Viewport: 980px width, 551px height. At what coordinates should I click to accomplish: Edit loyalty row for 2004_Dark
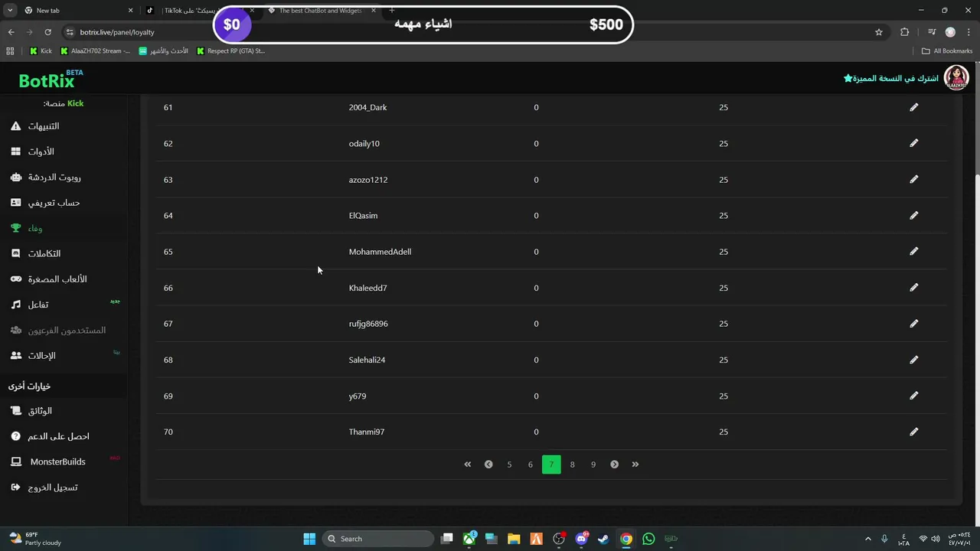tap(913, 107)
